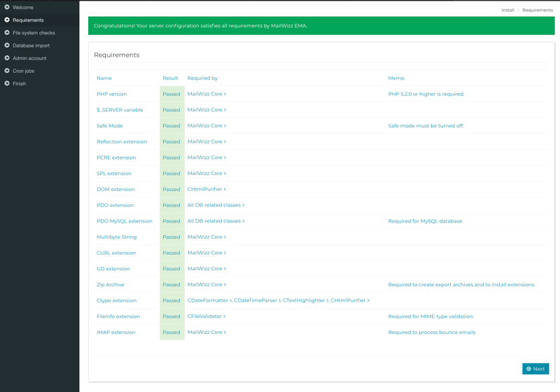Screen dimensions: 560x392
Task: Click MailWizz Core link in Reflection extension row
Action: pos(206,141)
